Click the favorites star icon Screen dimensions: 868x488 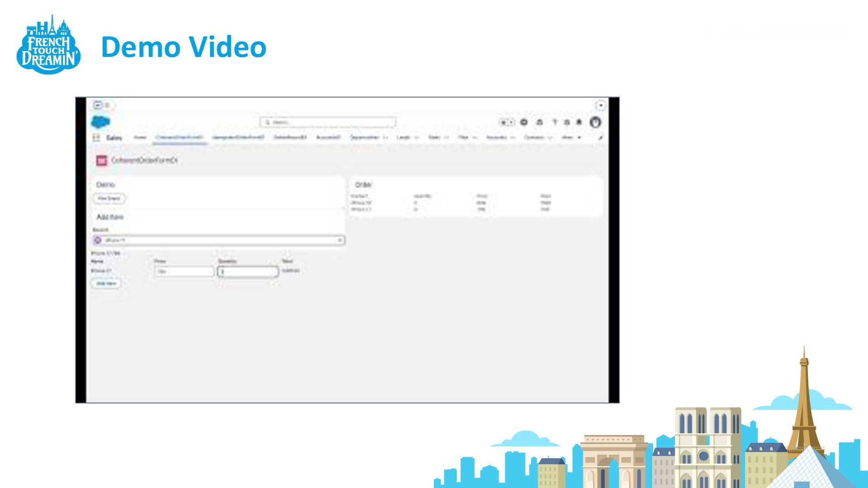click(503, 122)
